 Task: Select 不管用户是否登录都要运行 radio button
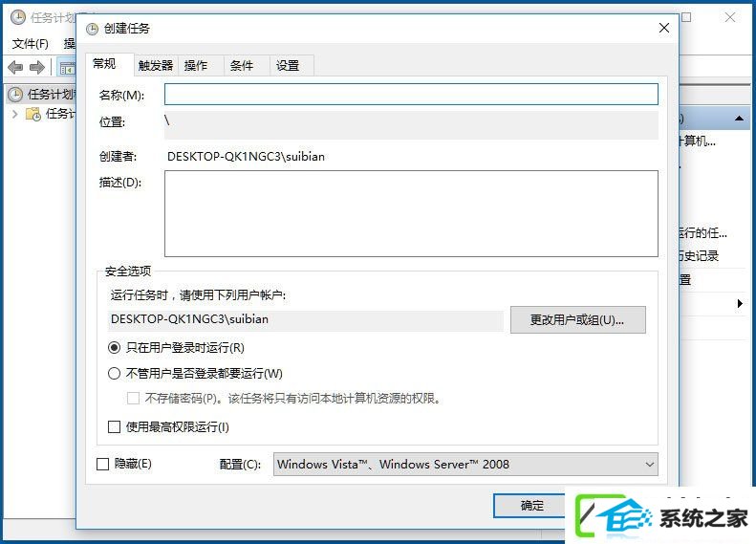click(x=115, y=373)
